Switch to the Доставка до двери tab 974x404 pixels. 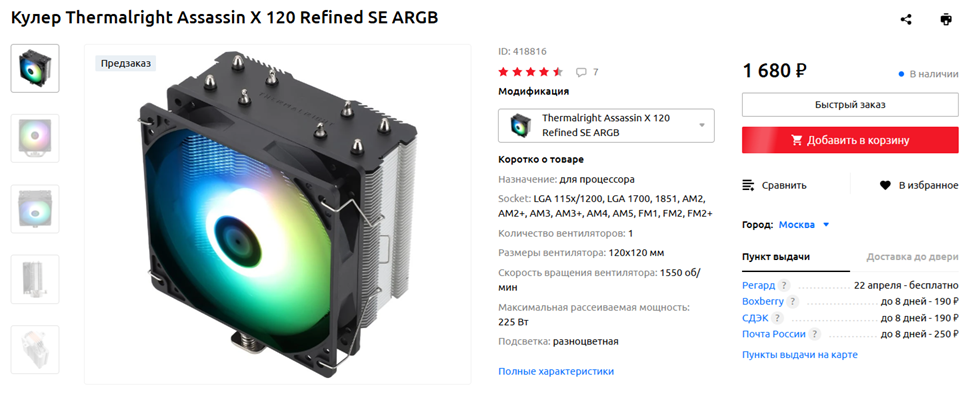[x=913, y=257]
